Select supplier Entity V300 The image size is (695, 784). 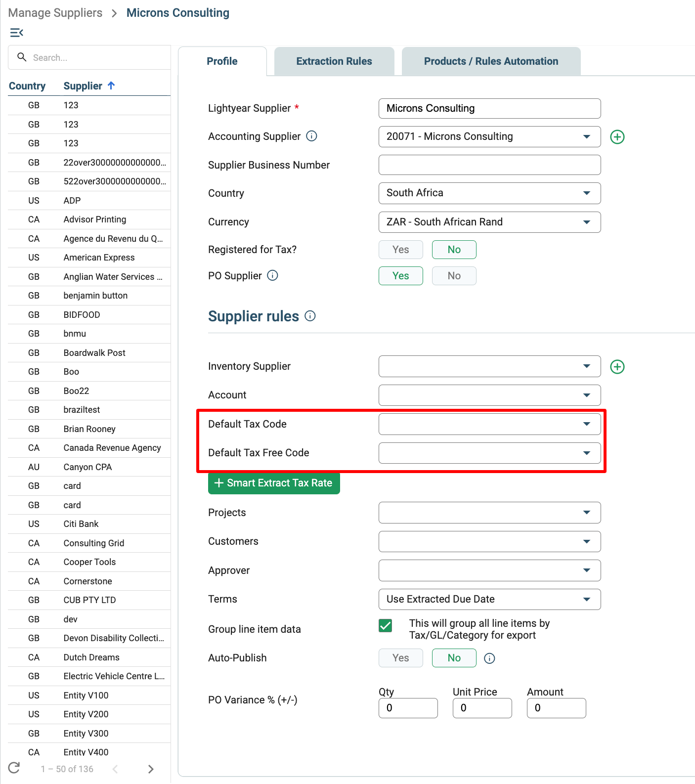89,734
